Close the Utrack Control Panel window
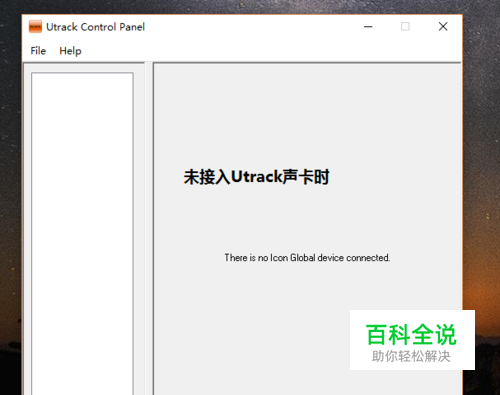The height and width of the screenshot is (395, 500). click(443, 26)
